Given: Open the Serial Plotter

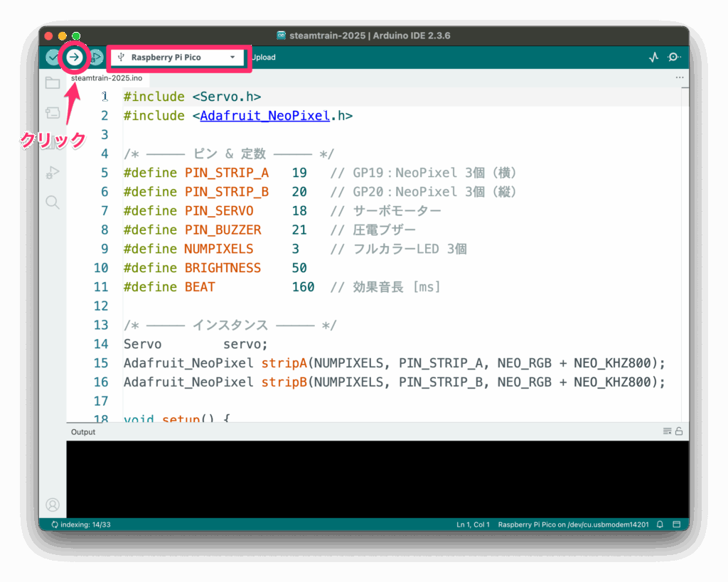Looking at the screenshot, I should coord(654,57).
